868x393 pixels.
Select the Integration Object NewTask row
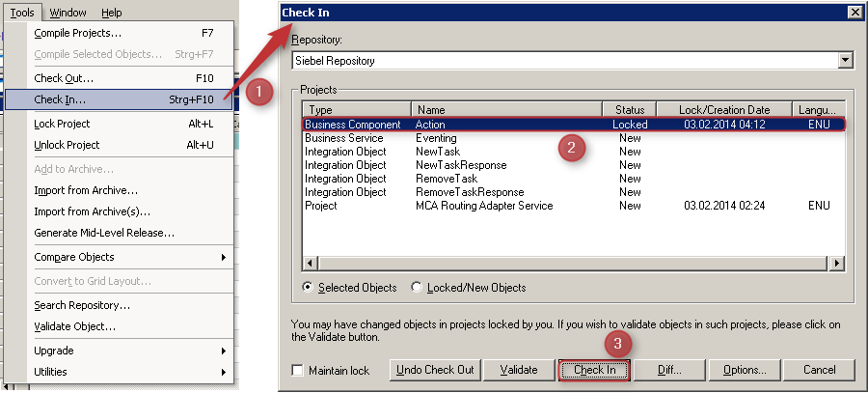pyautogui.click(x=574, y=152)
